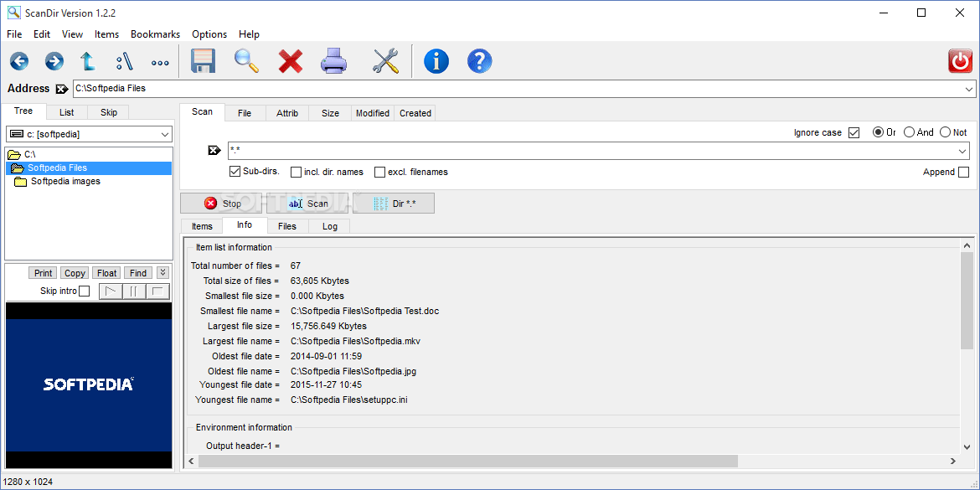Toggle the Append checkbox
Image resolution: width=980 pixels, height=490 pixels.
(x=964, y=172)
